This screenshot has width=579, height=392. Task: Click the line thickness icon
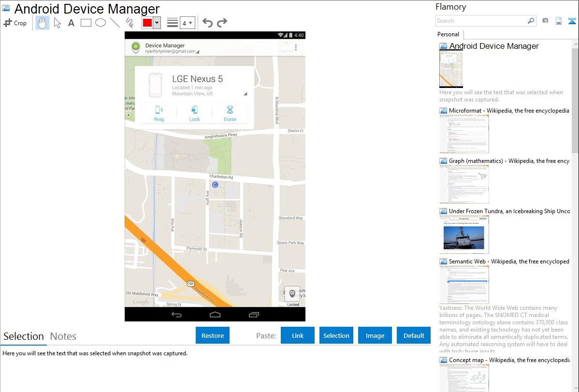[173, 23]
